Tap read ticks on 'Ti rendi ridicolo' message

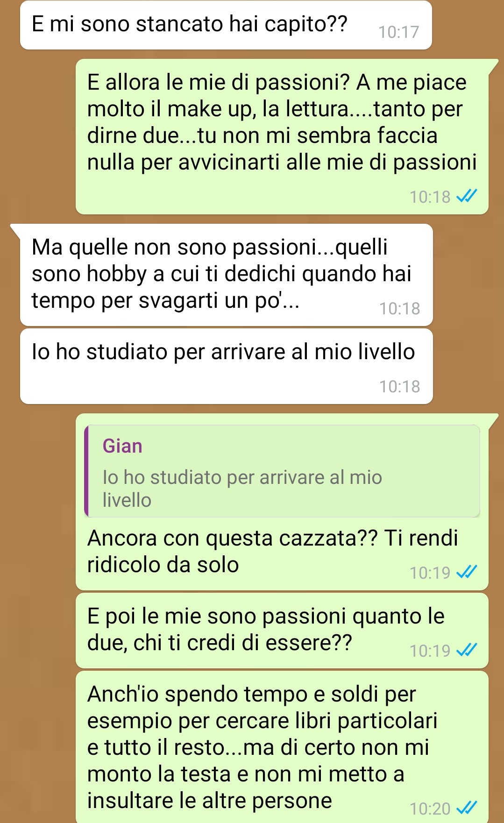[x=466, y=572]
